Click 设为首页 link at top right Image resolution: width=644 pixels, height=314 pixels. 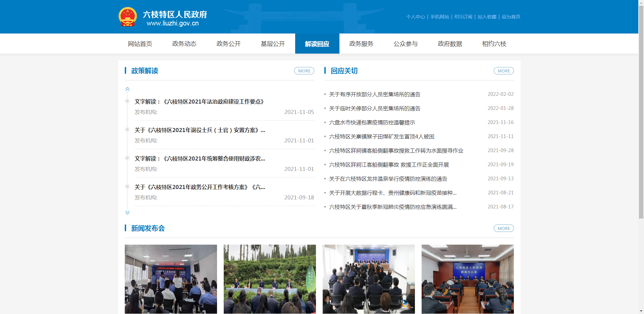511,17
